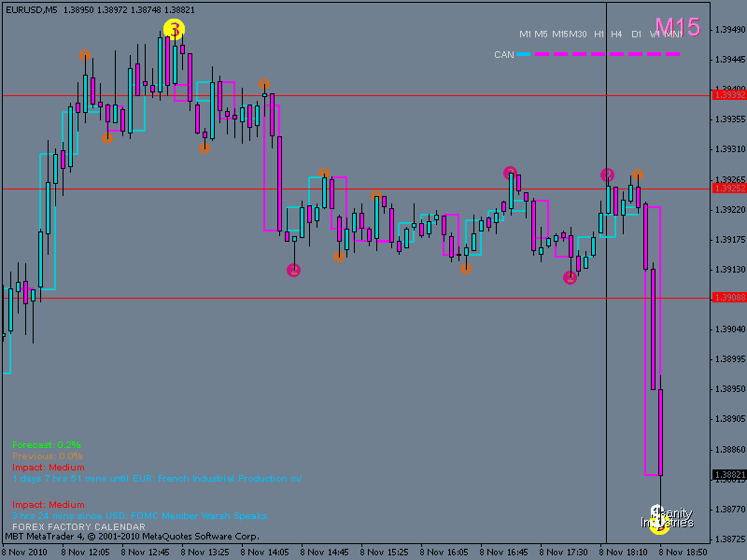Click the 1.39310 price scale label

click(730, 149)
